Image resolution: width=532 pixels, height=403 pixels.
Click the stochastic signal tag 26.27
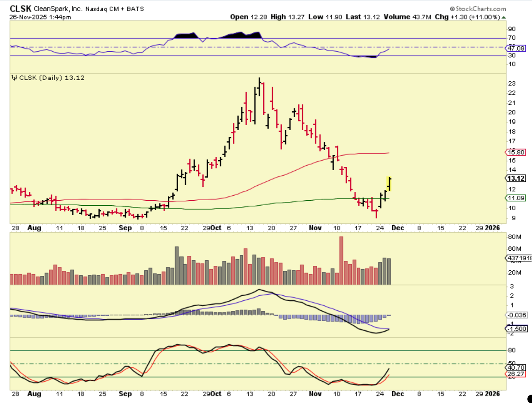(x=516, y=374)
